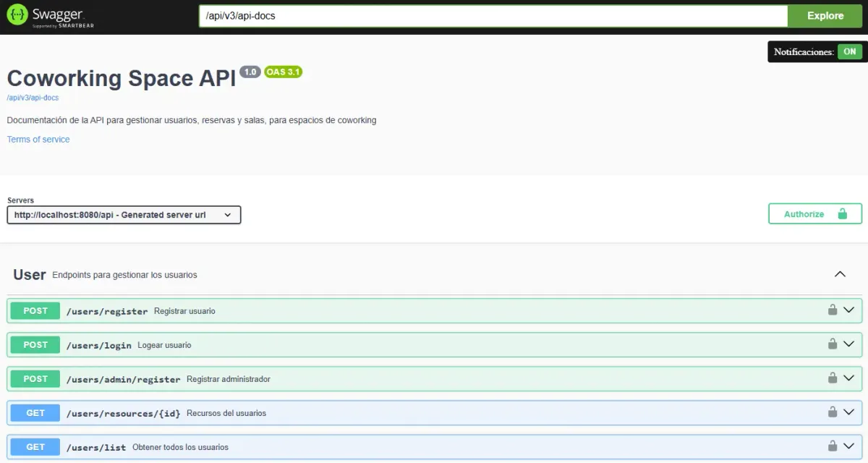Click the User tag heading
The image size is (868, 463).
point(30,275)
